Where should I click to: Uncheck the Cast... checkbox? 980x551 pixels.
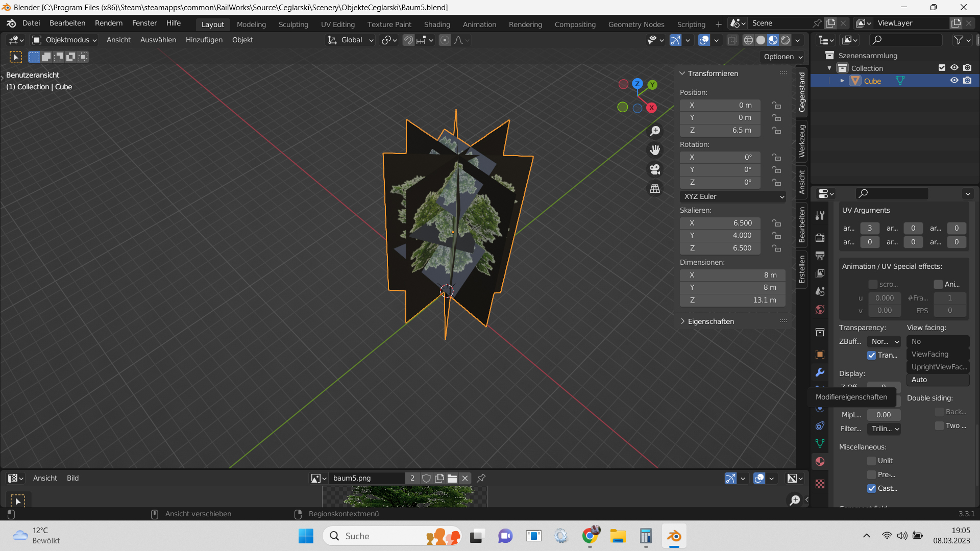click(x=871, y=488)
